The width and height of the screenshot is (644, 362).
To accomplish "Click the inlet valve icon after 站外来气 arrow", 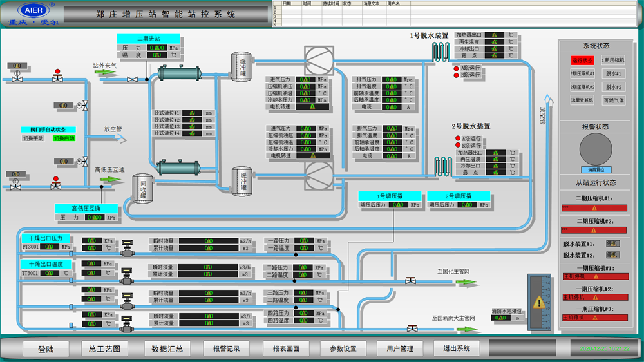I will point(132,79).
